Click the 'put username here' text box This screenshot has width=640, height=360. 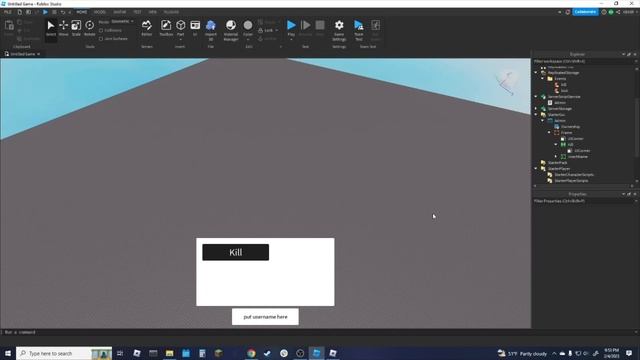[265, 317]
